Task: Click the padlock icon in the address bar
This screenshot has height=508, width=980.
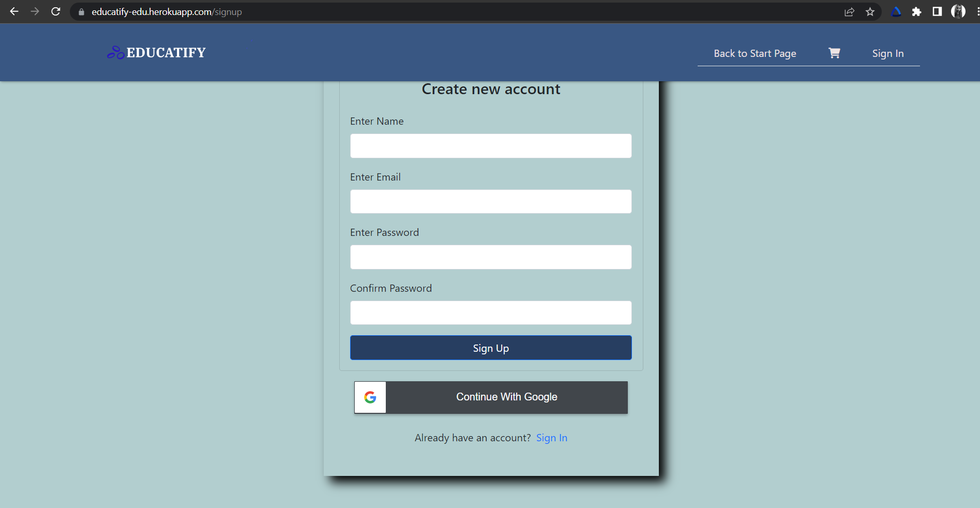Action: point(81,11)
